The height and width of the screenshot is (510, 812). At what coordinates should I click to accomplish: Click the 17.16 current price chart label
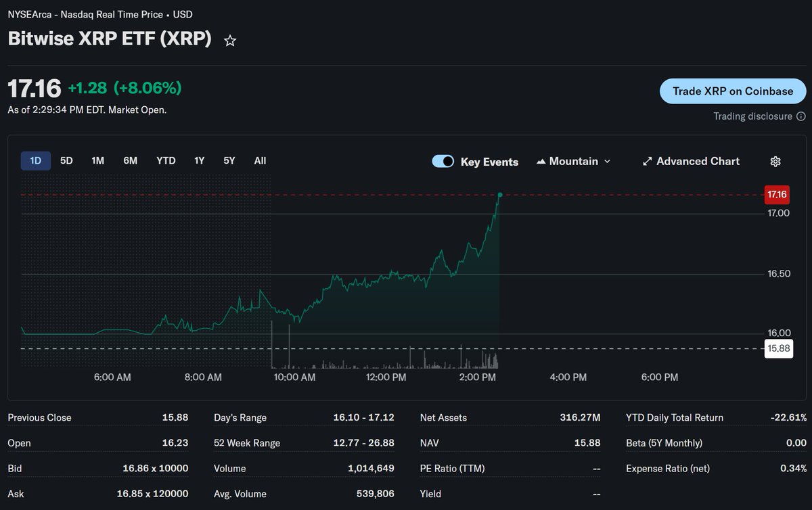pyautogui.click(x=777, y=194)
